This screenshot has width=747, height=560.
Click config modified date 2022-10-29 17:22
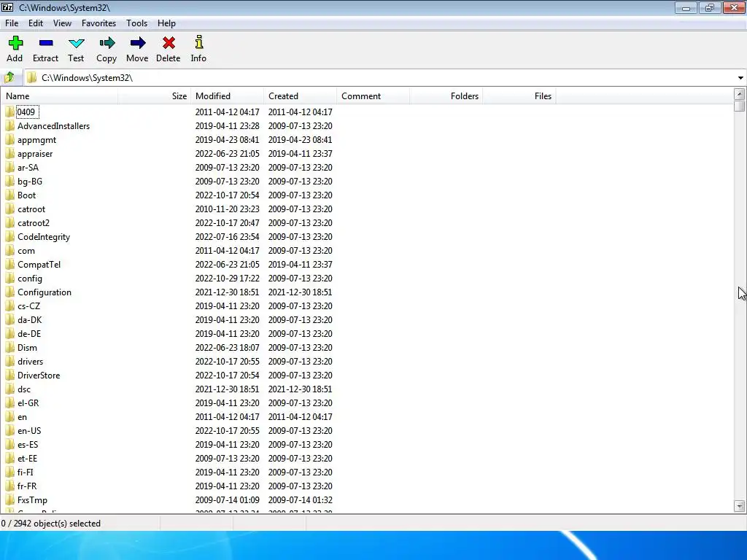point(228,278)
